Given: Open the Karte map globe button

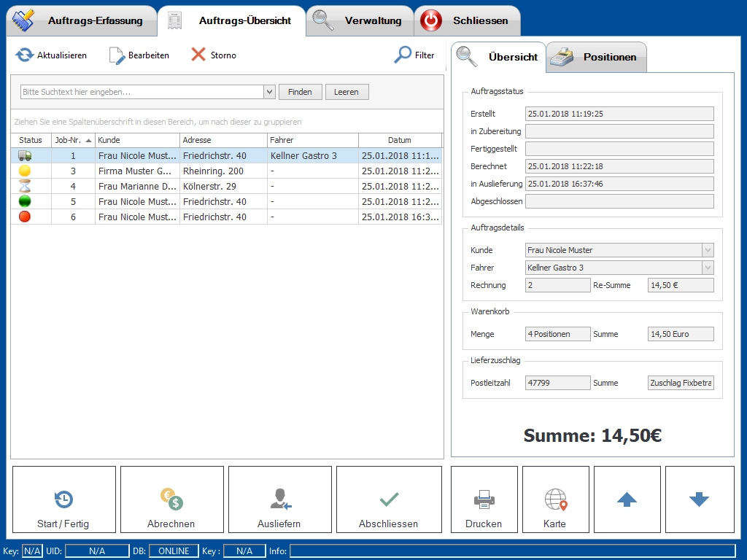Looking at the screenshot, I should (x=555, y=500).
